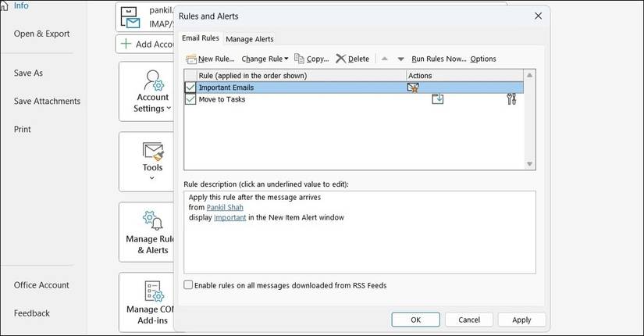Move the selected rule down with arrow

click(x=400, y=59)
